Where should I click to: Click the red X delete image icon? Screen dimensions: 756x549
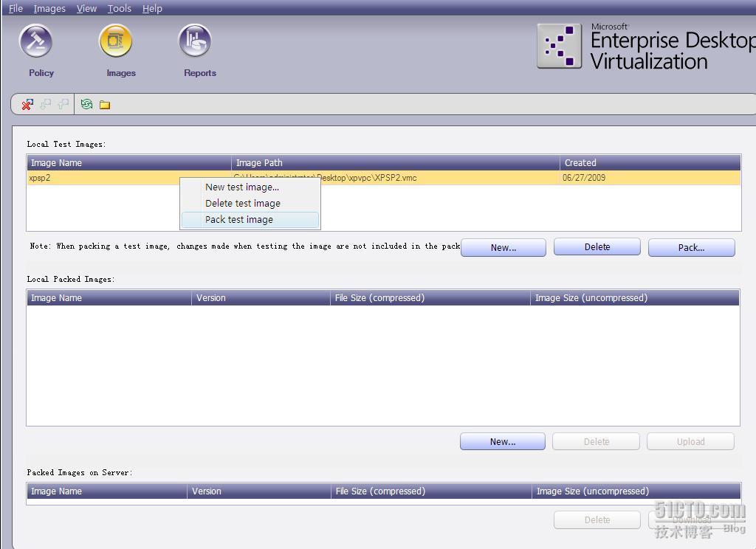pyautogui.click(x=27, y=104)
